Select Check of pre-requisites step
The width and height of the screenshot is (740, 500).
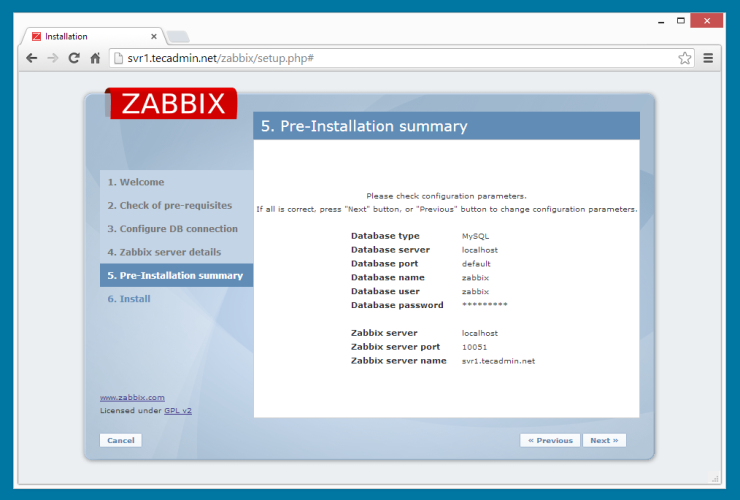(x=170, y=205)
